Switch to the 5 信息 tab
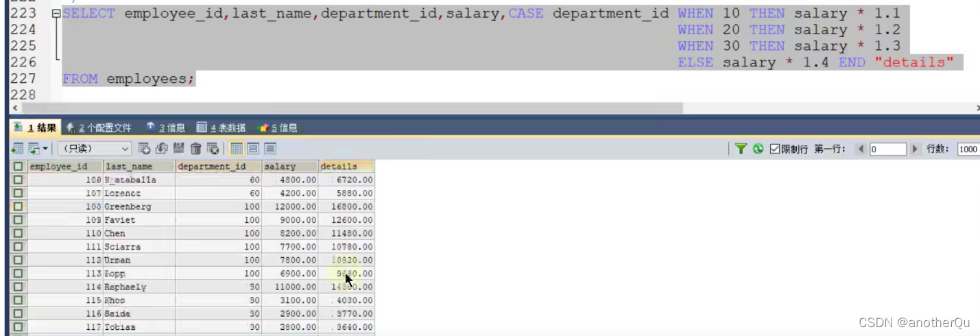The height and width of the screenshot is (336, 980). pyautogui.click(x=277, y=128)
